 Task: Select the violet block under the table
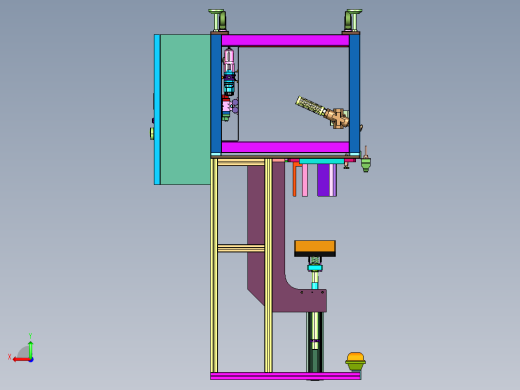(323, 180)
